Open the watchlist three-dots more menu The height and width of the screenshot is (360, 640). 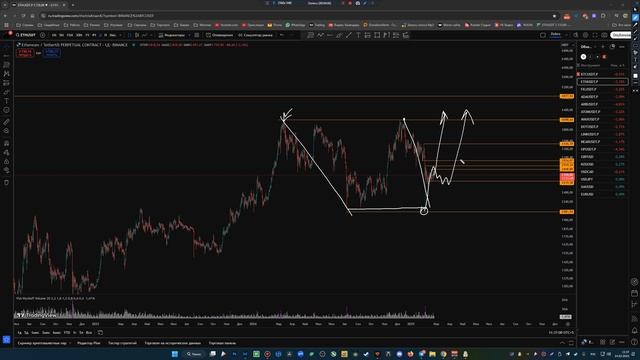tap(622, 47)
